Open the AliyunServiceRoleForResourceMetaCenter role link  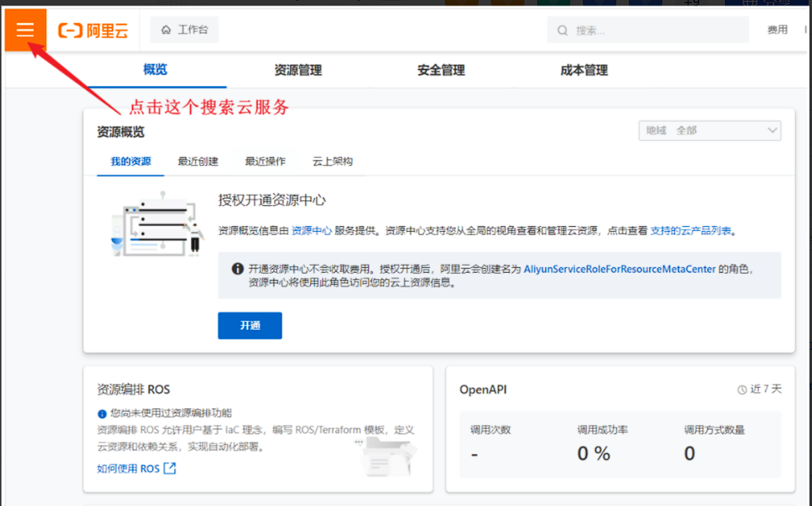click(x=619, y=269)
